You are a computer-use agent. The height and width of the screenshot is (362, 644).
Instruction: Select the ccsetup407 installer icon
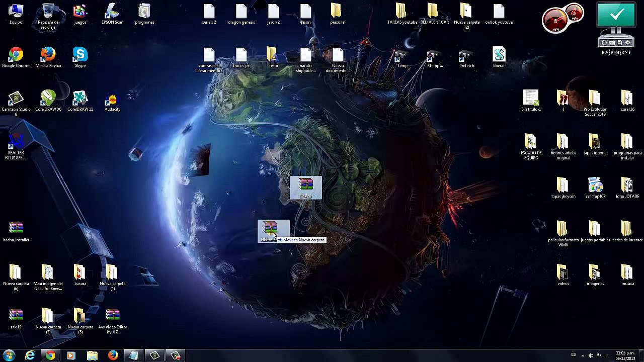pos(595,188)
